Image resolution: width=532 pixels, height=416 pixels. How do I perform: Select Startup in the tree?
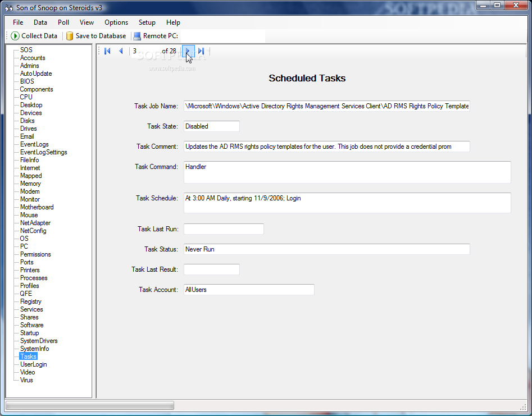tap(30, 333)
